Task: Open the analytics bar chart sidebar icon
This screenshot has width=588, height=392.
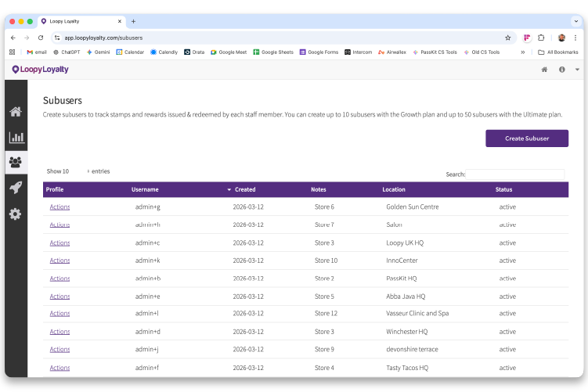Action: click(x=16, y=137)
